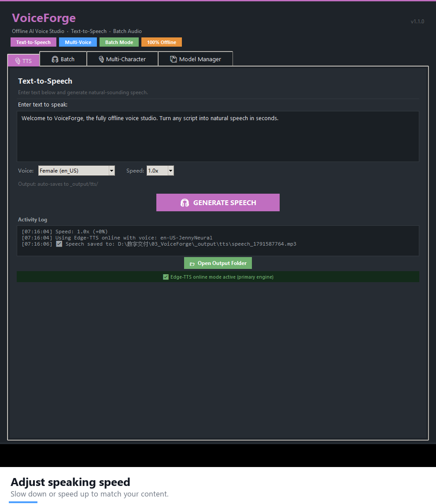Expand the Speed dropdown arrow
Viewport: 436px width, 504px height.
tap(171, 171)
